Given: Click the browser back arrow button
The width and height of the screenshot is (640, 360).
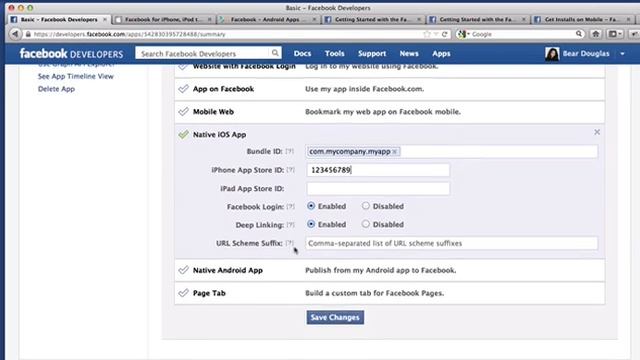Looking at the screenshot, I should 15,34.
